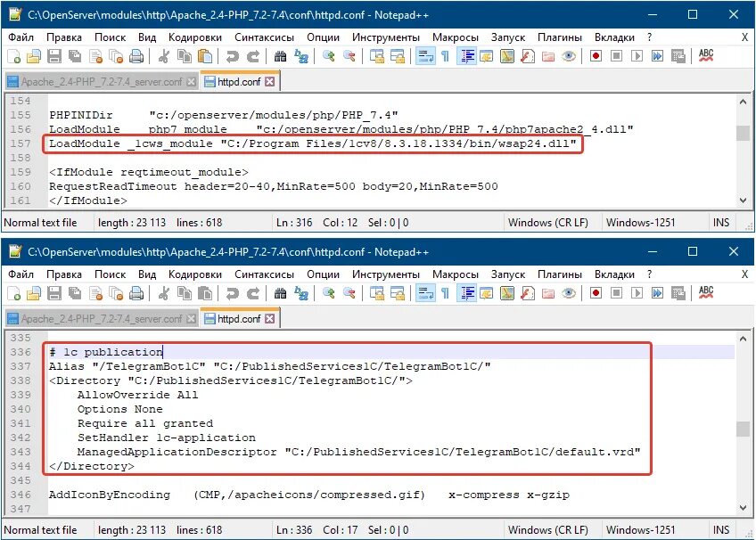Toggle vertical scroll sync in upper window
Screen dimensions: 756x540
tap(376, 57)
